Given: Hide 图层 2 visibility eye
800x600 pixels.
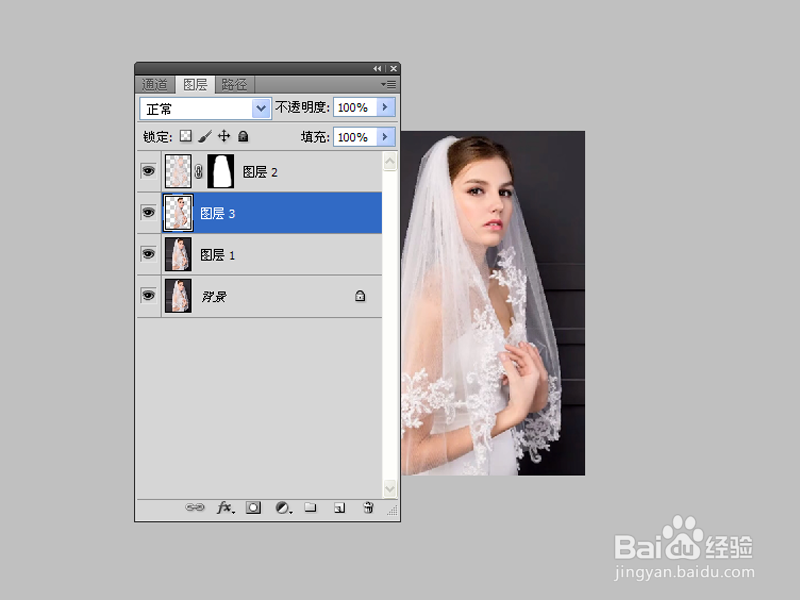Looking at the screenshot, I should [148, 171].
